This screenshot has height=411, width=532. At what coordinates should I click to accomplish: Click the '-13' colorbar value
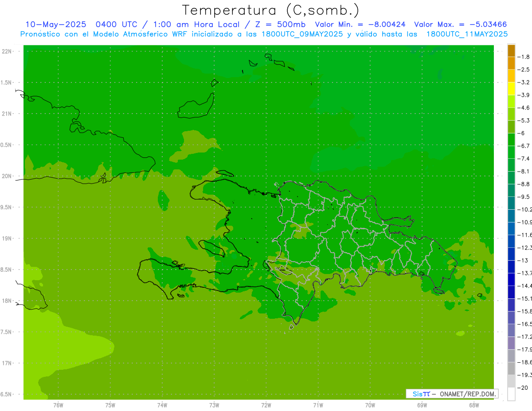pyautogui.click(x=523, y=260)
